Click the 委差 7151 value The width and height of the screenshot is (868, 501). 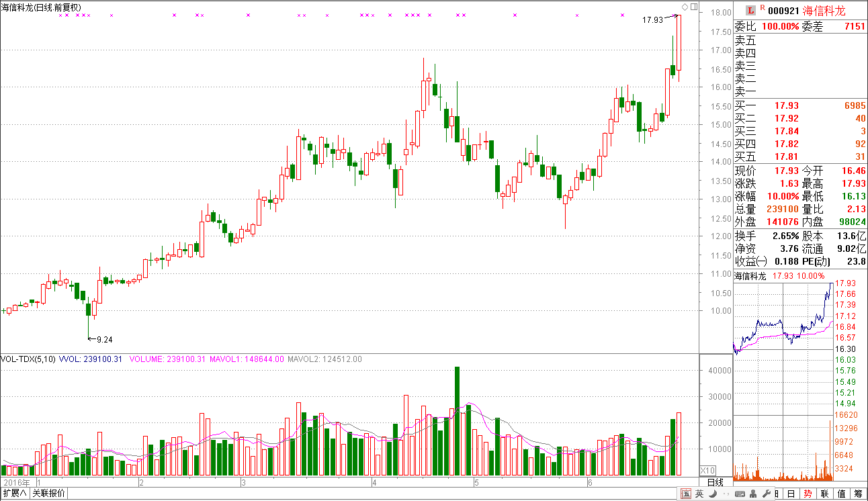coord(855,26)
